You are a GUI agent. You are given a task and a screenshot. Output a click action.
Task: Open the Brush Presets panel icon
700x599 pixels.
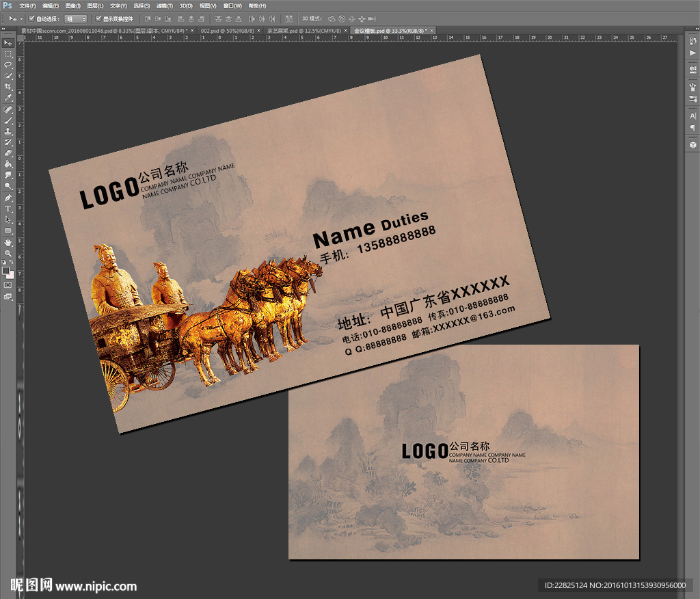(x=692, y=87)
